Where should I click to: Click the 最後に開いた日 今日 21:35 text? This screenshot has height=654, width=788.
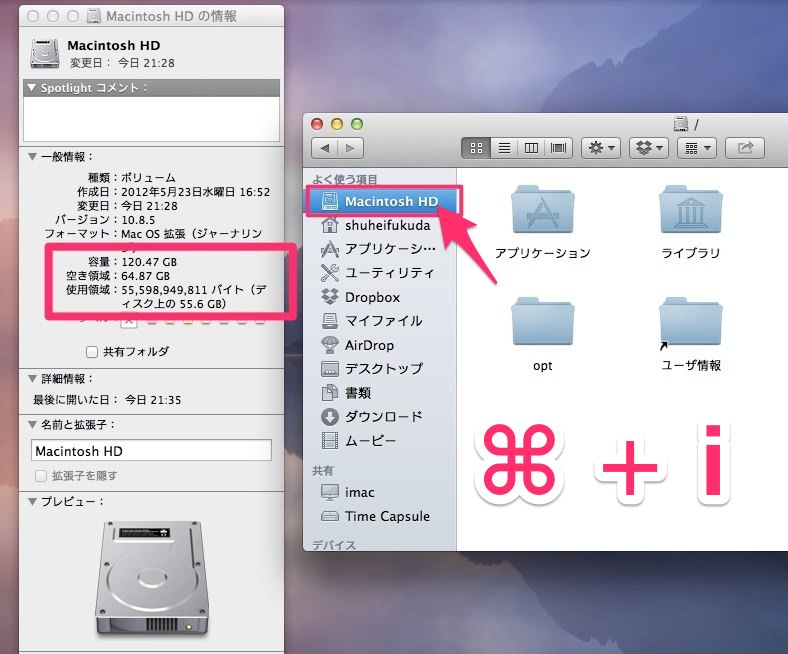coord(107,400)
